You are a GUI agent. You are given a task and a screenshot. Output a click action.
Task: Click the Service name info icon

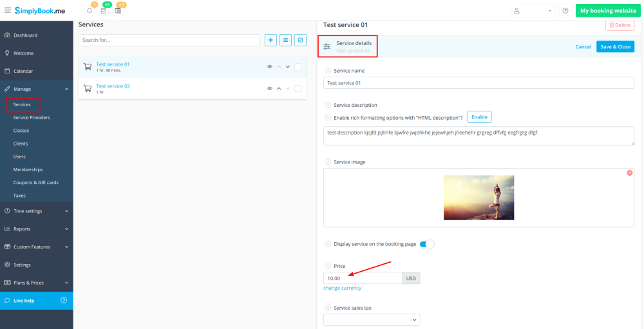[328, 70]
